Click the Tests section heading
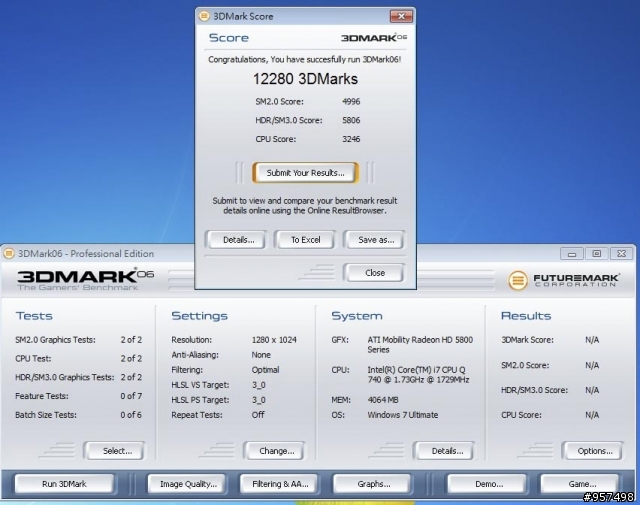Viewport: 640px width, 505px height. coord(34,316)
